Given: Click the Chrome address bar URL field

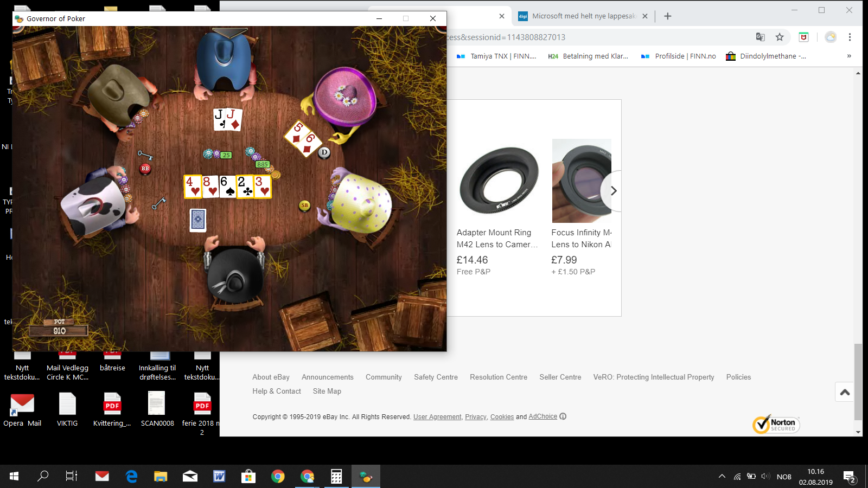Looking at the screenshot, I should click(x=597, y=37).
